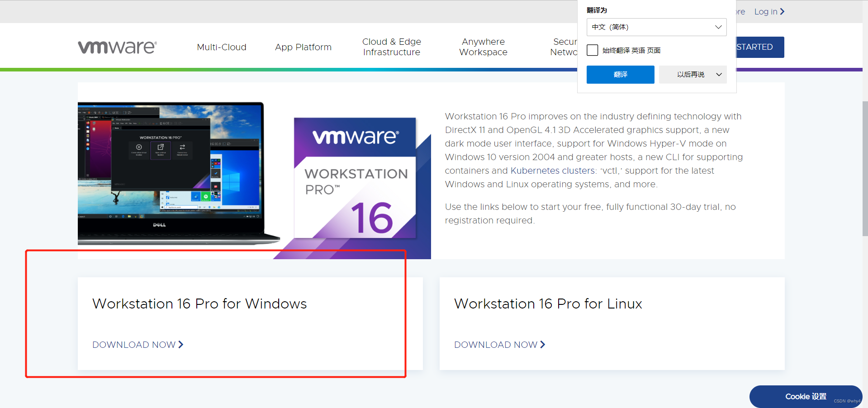Open the translate-to language dropdown

tap(656, 27)
